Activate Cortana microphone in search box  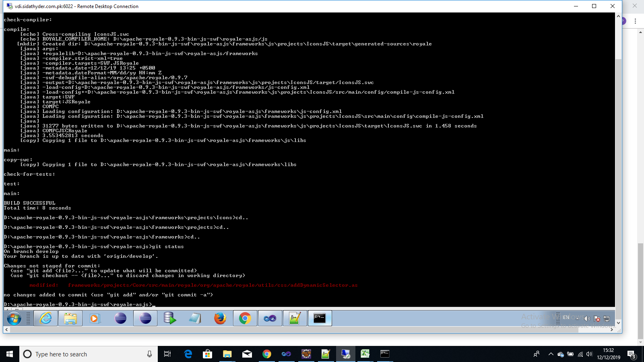coord(149,354)
